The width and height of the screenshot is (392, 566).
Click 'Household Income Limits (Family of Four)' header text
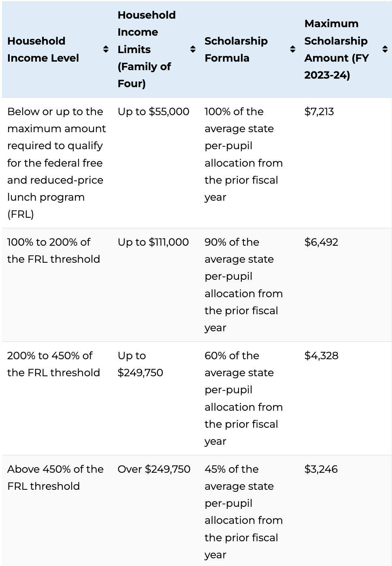tap(146, 49)
